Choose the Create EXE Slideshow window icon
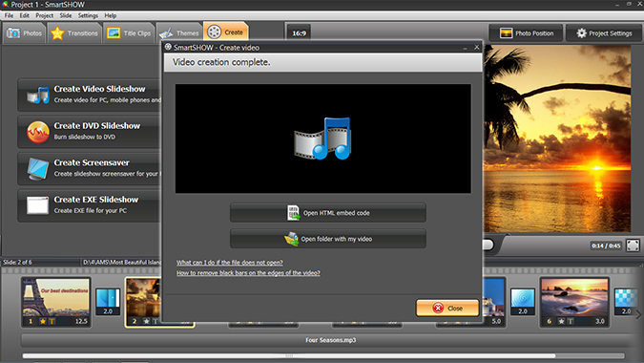Image resolution: width=644 pixels, height=363 pixels. click(x=38, y=205)
